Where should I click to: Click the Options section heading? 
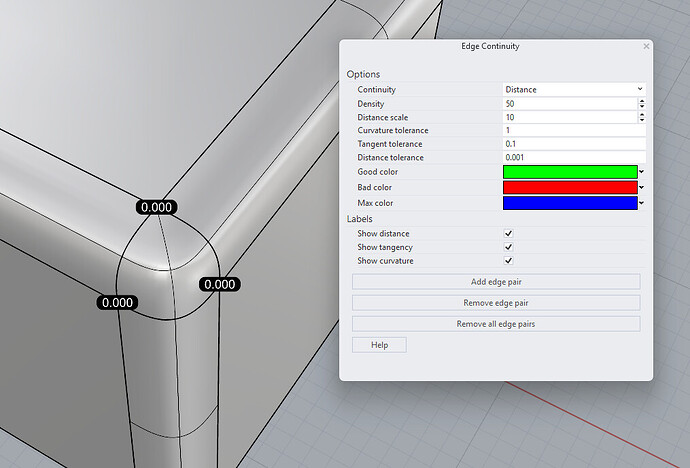coord(363,74)
